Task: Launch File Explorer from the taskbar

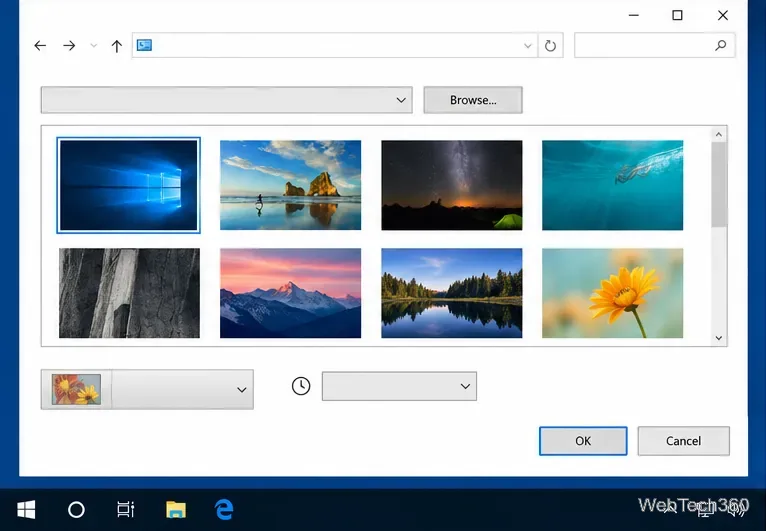Action: (175, 510)
